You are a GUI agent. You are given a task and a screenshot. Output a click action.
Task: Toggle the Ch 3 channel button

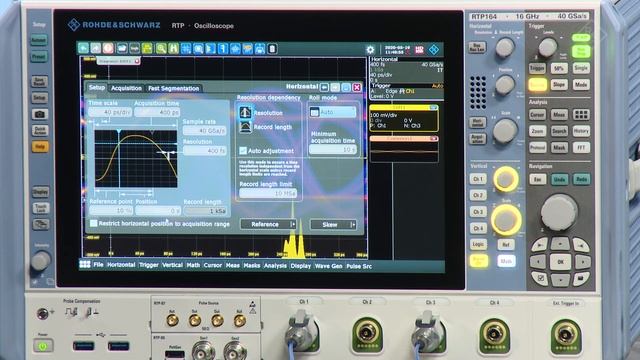pos(478,212)
